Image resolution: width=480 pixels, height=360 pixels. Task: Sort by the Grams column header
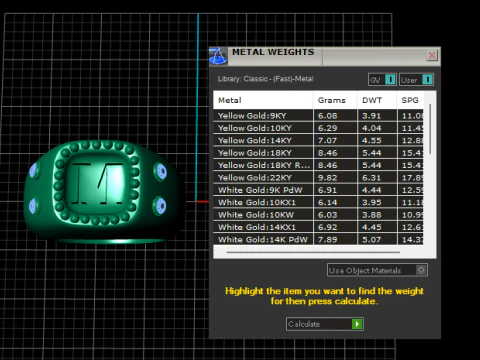coord(335,100)
